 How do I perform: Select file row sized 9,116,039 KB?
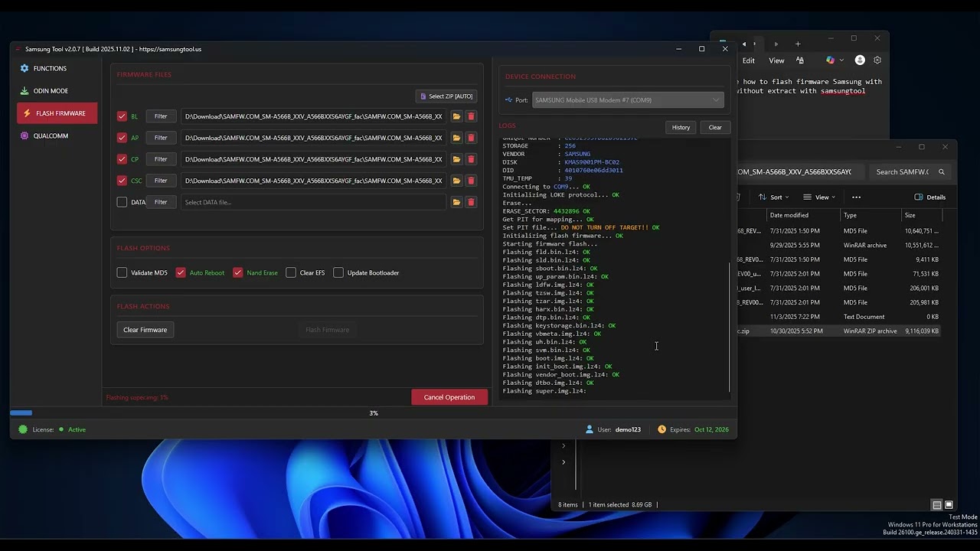coord(838,331)
